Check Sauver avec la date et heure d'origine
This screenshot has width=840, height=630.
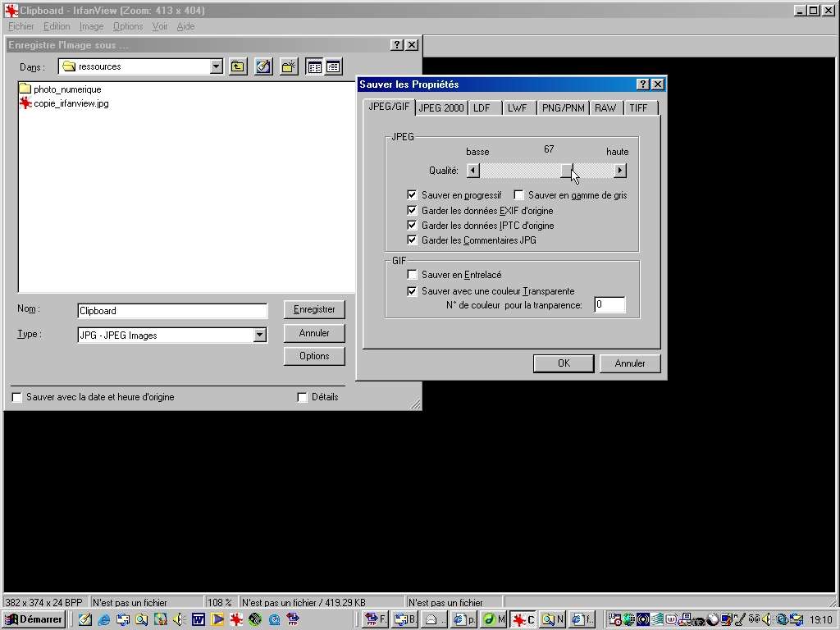[x=17, y=397]
